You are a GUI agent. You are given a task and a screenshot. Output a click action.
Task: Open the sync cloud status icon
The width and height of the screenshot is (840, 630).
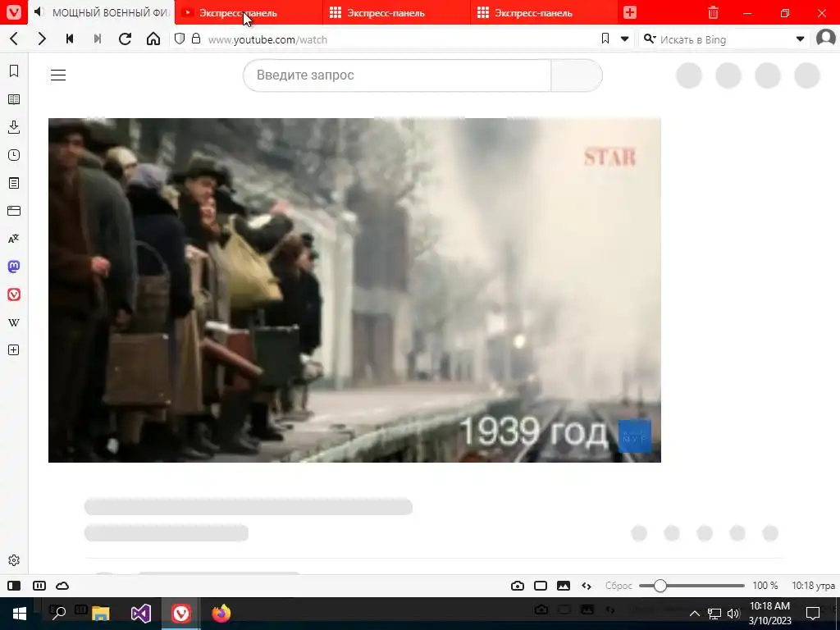pyautogui.click(x=62, y=586)
